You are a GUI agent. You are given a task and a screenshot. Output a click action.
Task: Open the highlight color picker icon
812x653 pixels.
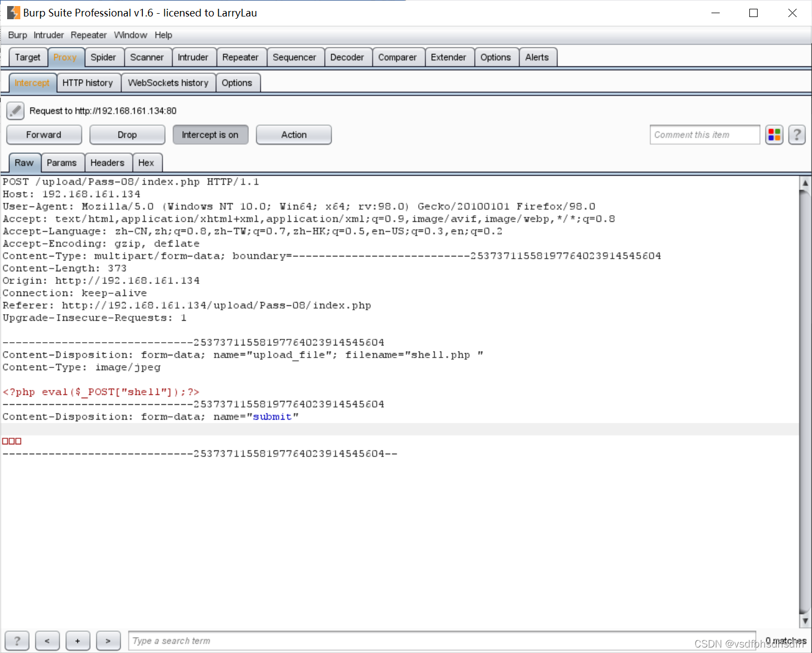click(x=775, y=135)
